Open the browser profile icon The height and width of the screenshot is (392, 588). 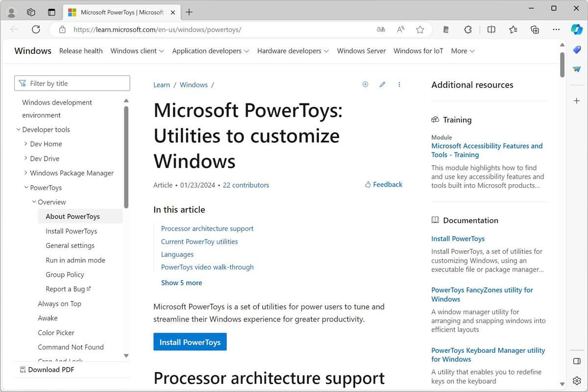click(12, 12)
